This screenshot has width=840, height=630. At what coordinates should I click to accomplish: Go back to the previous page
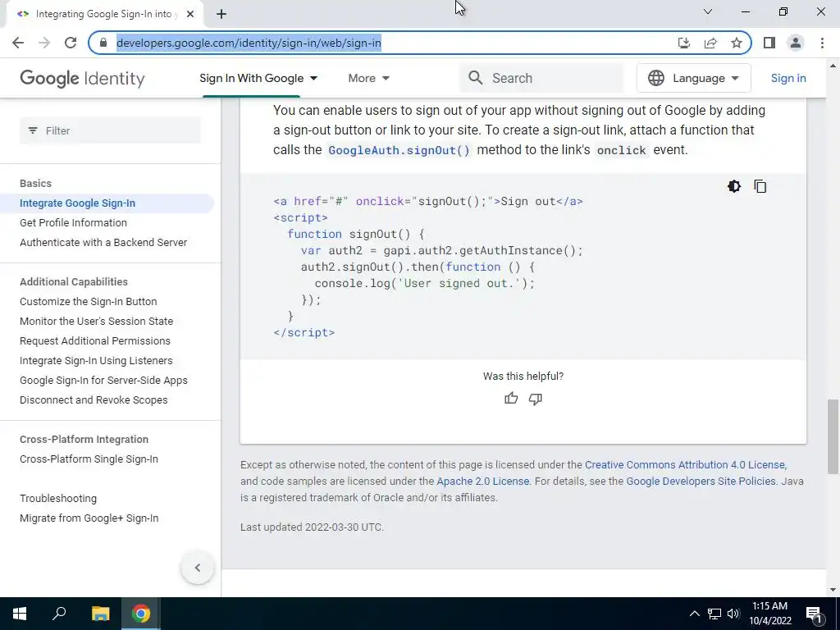click(x=18, y=43)
